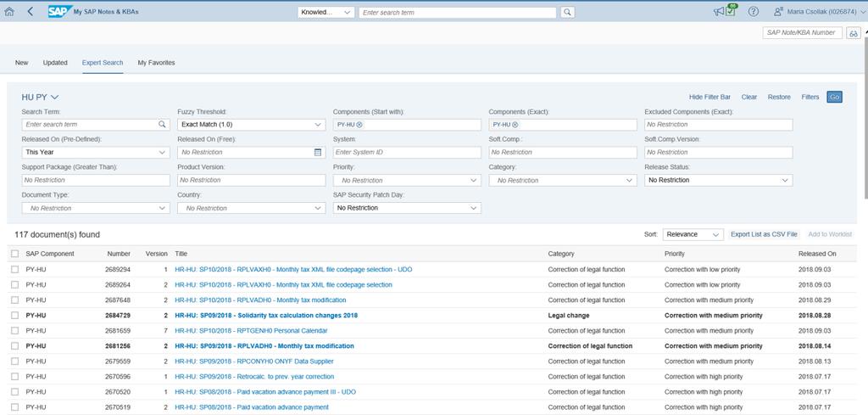Toggle the select-all checkbox in table header

coord(14,254)
